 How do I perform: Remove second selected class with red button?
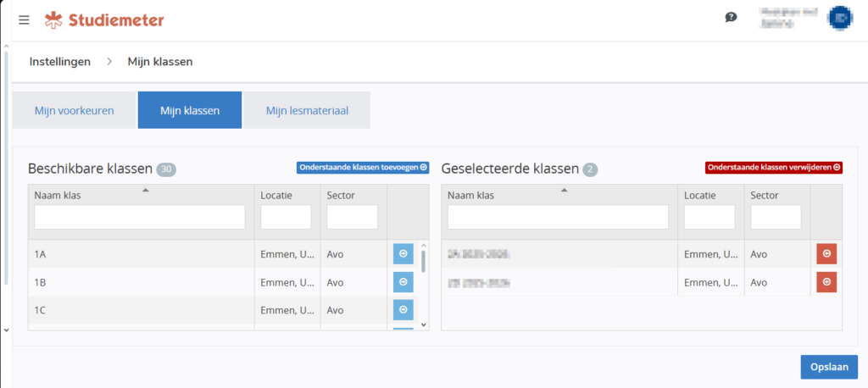coord(826,282)
